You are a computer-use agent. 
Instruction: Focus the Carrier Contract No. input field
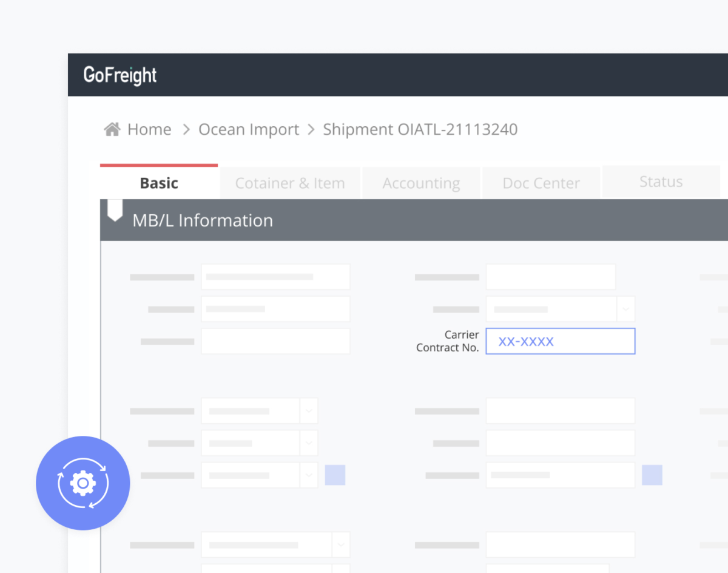(x=560, y=341)
